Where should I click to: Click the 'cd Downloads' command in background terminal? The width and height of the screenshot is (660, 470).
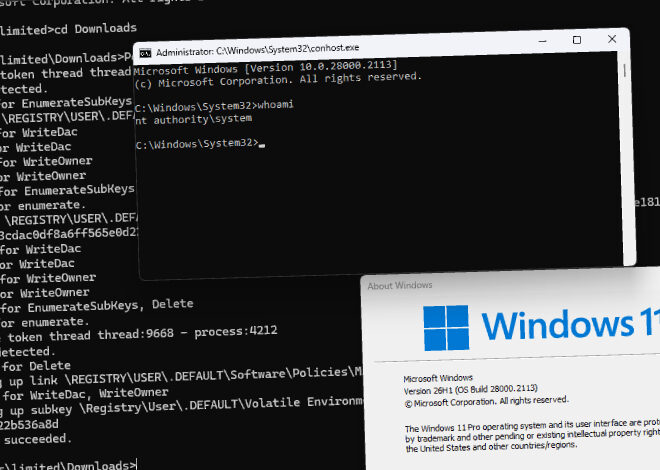coord(96,29)
